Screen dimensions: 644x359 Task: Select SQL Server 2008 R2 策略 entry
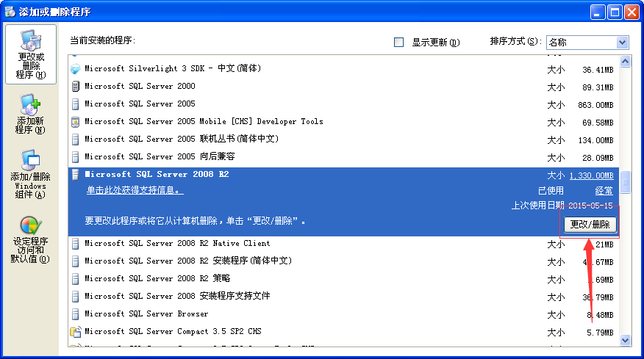157,278
